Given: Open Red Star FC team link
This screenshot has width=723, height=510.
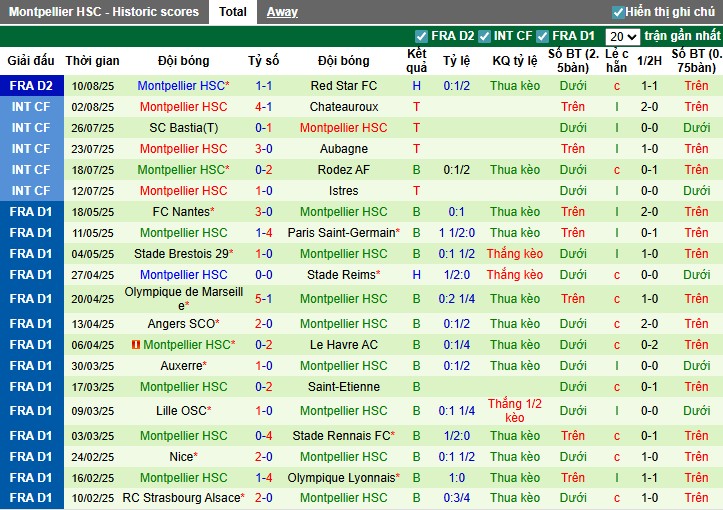Looking at the screenshot, I should coord(343,86).
